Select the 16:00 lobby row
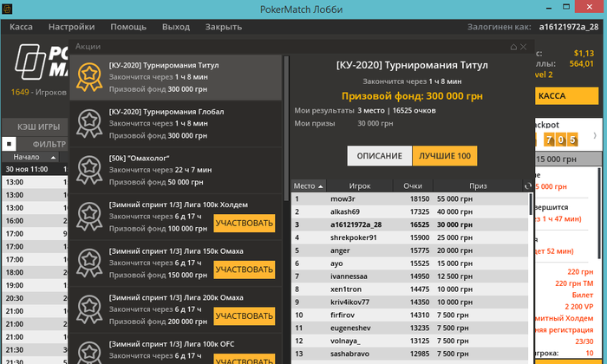The width and height of the screenshot is (607, 364). [35, 221]
